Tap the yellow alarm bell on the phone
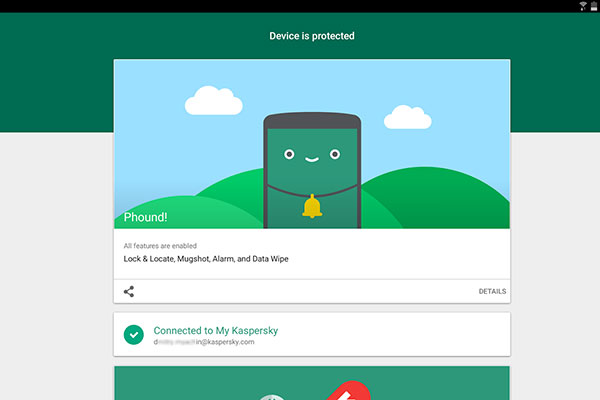 (x=312, y=206)
